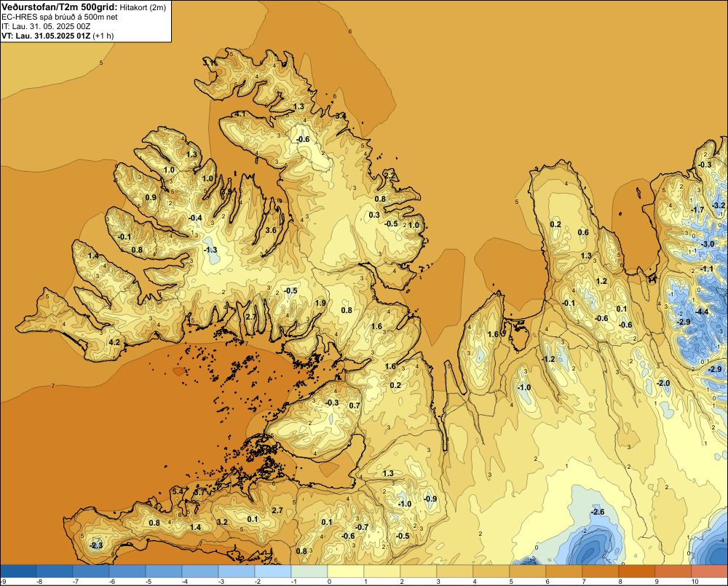Viewport: 728px width, 586px height.
Task: Click the -1.3 temperature value
Action: tap(210, 250)
